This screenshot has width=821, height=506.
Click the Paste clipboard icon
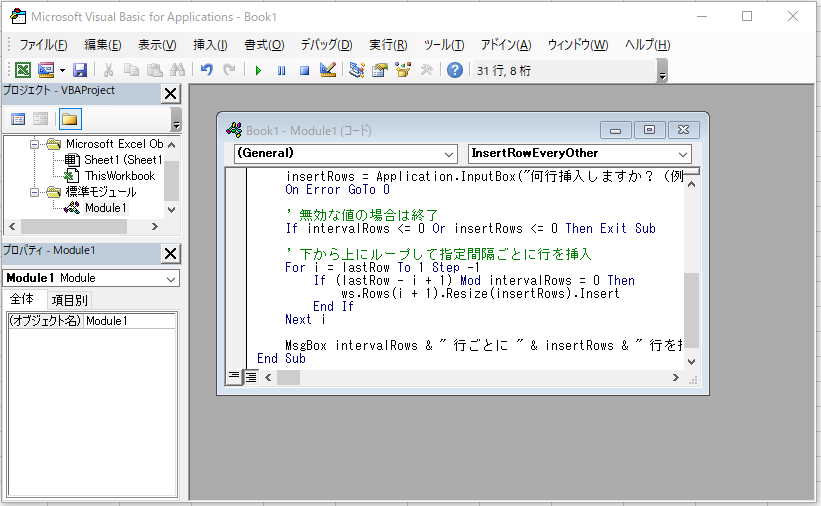[154, 70]
